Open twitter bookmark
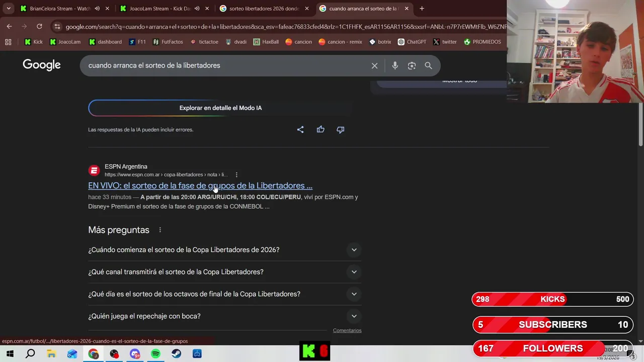The image size is (644, 362). 444,42
